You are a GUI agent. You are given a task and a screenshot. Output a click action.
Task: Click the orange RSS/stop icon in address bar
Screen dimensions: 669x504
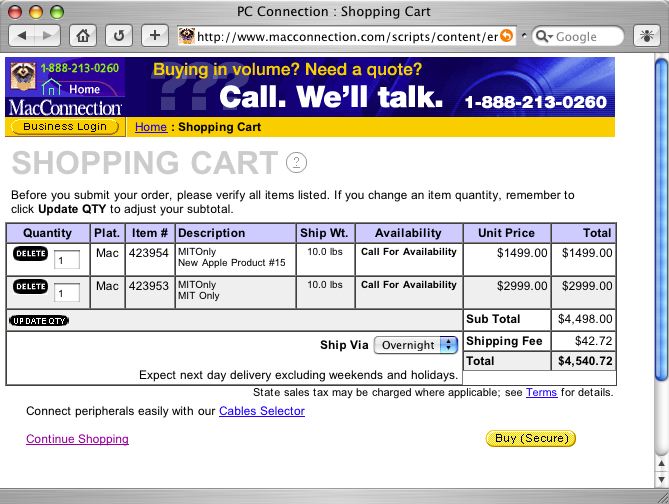pyautogui.click(x=506, y=36)
